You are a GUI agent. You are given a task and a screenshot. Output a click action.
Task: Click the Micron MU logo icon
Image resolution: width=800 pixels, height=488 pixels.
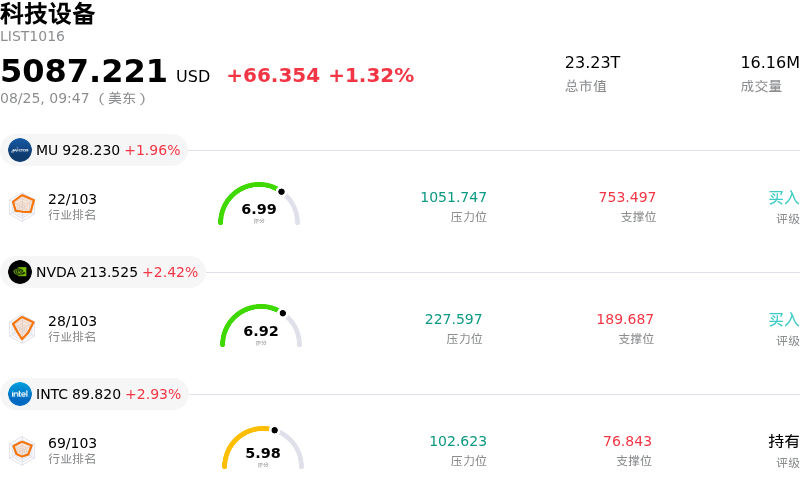(20, 150)
